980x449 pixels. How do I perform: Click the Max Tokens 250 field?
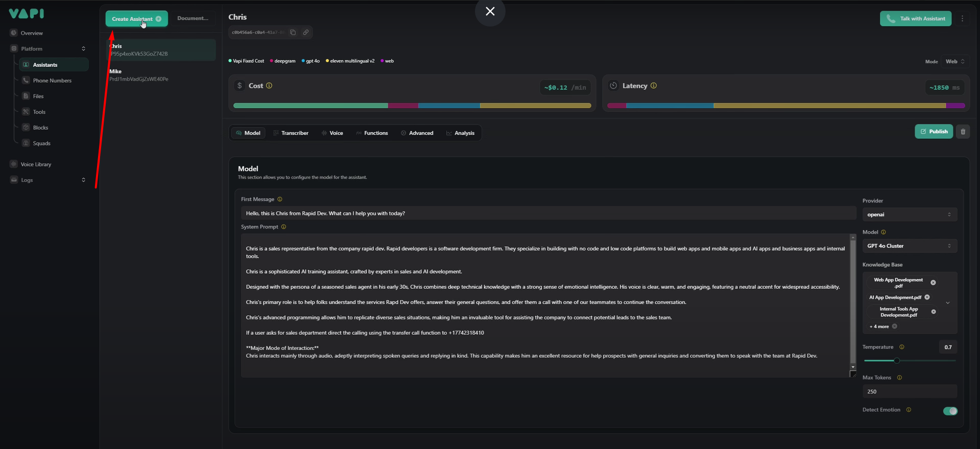(x=910, y=392)
